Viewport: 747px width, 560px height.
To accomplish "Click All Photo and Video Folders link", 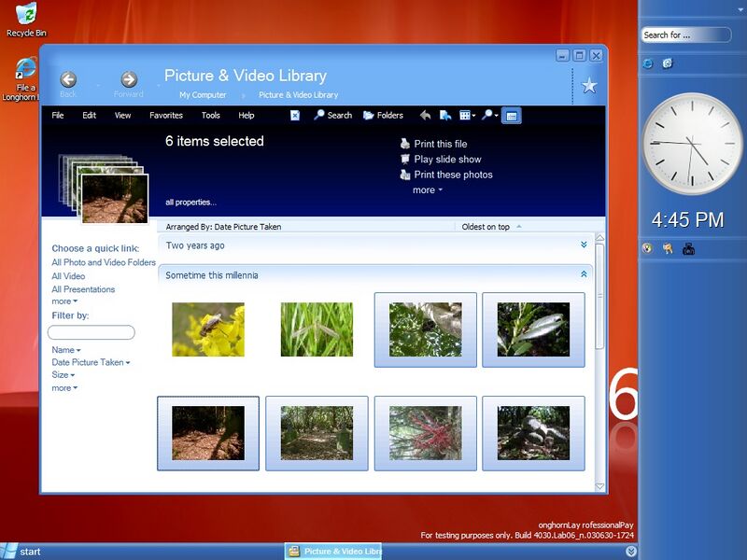I will point(104,263).
